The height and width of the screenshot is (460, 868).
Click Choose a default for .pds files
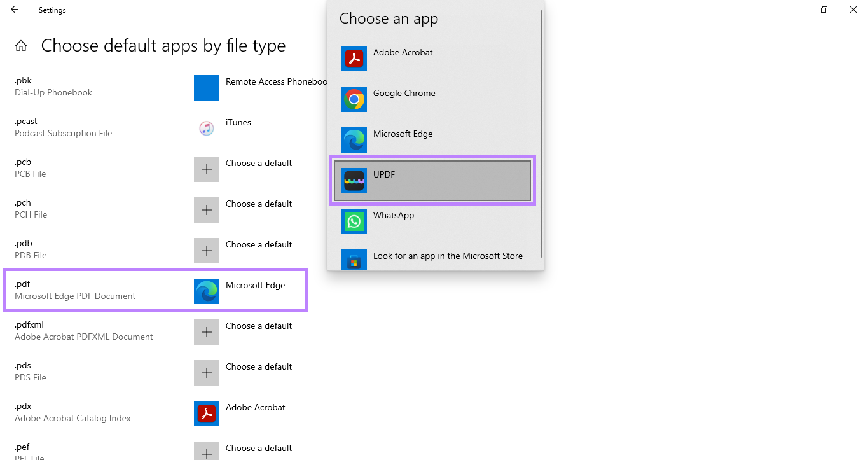pos(206,372)
